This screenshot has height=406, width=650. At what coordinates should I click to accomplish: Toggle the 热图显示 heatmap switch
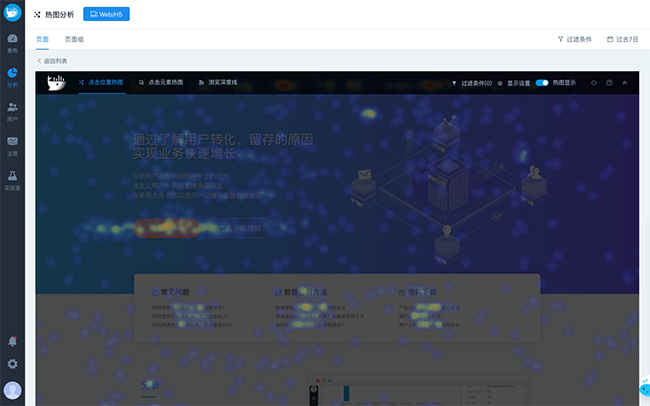click(542, 83)
